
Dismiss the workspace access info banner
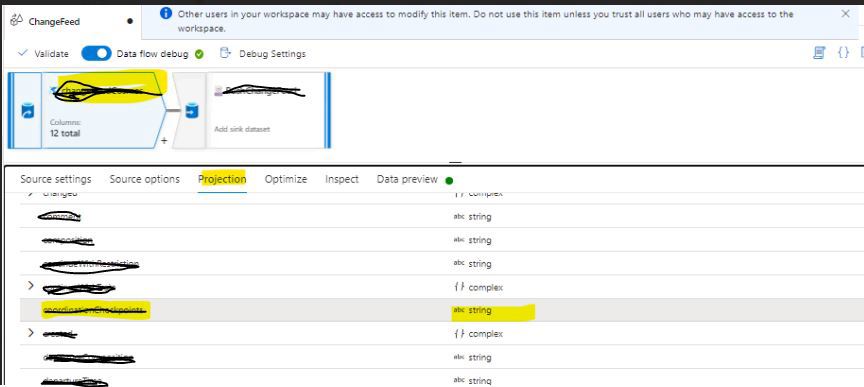point(845,14)
